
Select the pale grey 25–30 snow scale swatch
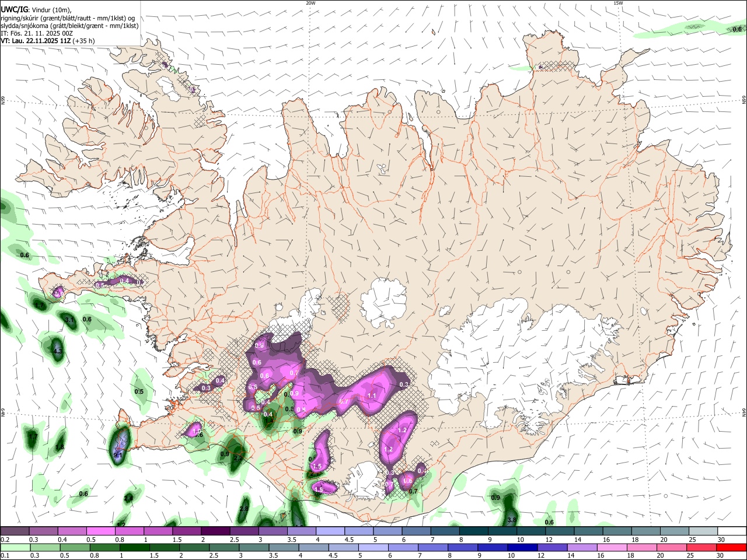point(704,531)
